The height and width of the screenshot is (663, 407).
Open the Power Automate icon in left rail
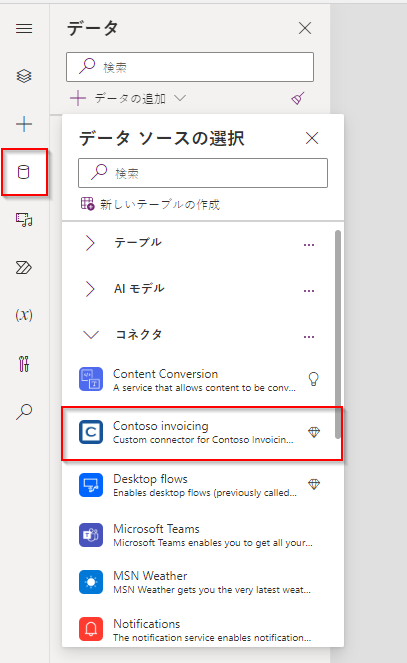pos(24,268)
